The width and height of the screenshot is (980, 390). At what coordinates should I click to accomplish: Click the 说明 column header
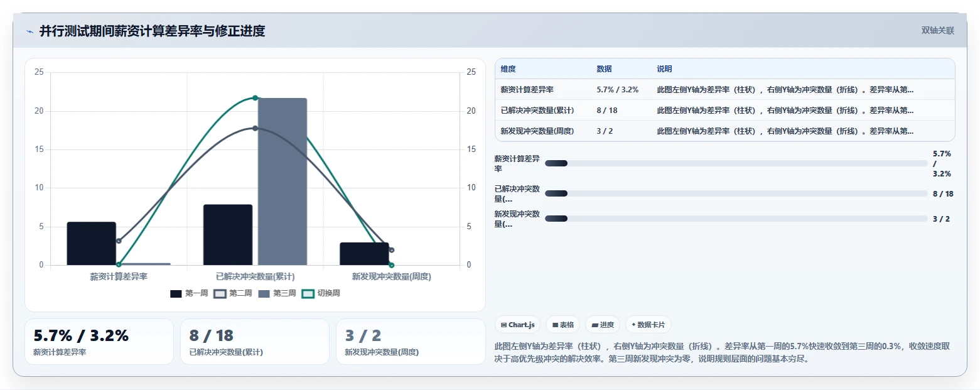[x=664, y=69]
